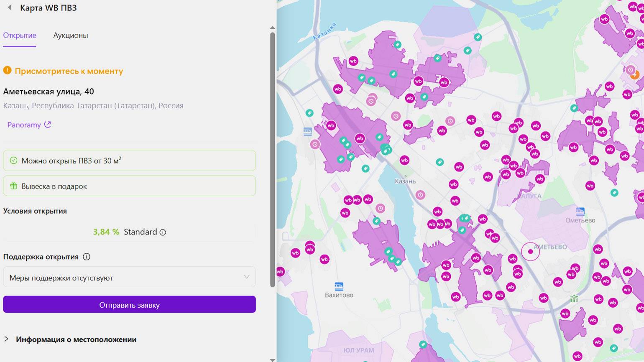Click the Вахитово station name label
Screen dimensions: 644x362
[x=339, y=295]
